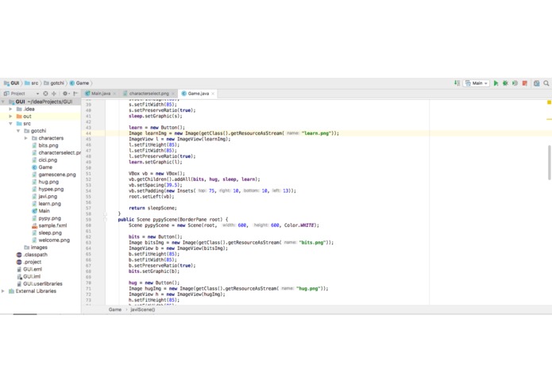Select GUI.eml file
The width and height of the screenshot is (552, 392).
coord(33,269)
